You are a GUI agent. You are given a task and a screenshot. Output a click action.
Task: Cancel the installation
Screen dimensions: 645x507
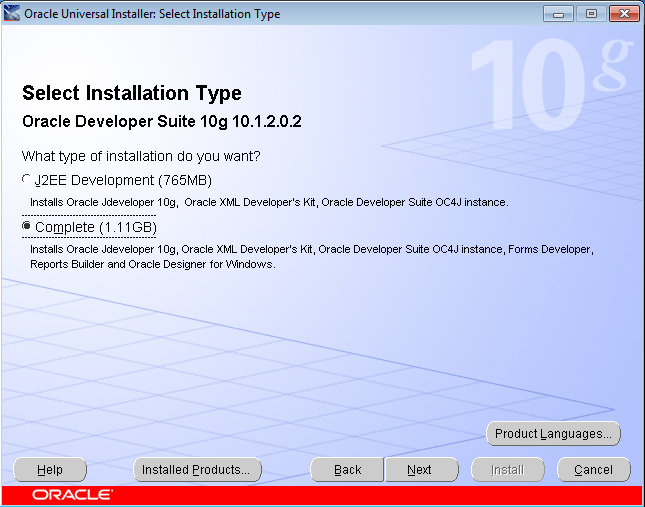[x=593, y=470]
